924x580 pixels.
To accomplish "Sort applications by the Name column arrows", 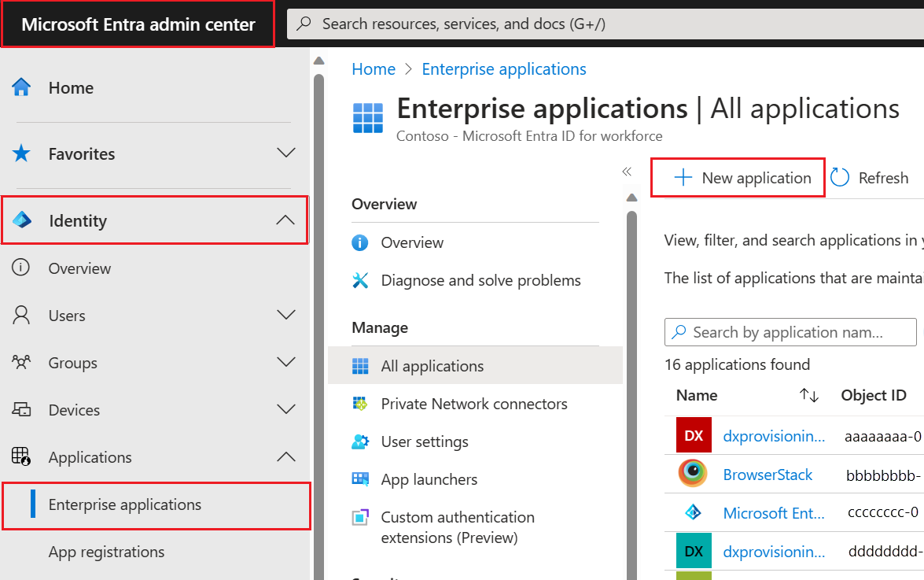I will point(809,395).
